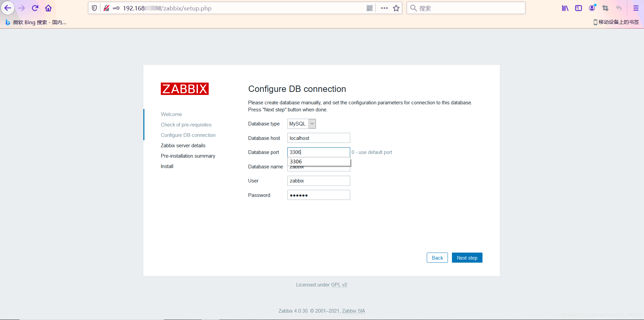Proceed with the Next step button
The height and width of the screenshot is (320, 644).
click(x=467, y=258)
